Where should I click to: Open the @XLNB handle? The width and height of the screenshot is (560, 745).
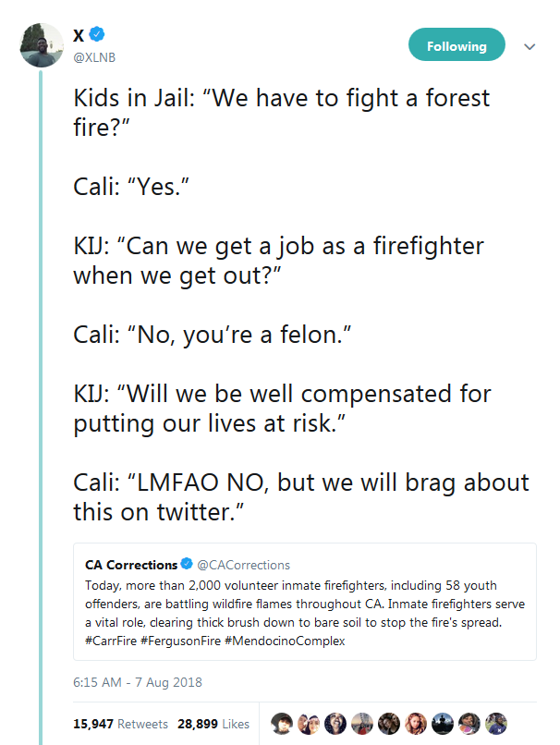click(x=95, y=57)
